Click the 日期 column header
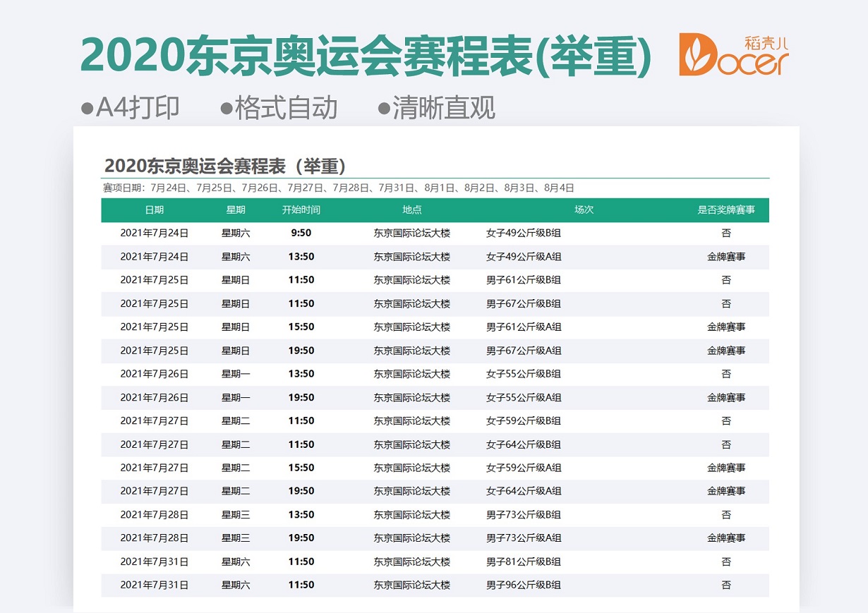 155,210
